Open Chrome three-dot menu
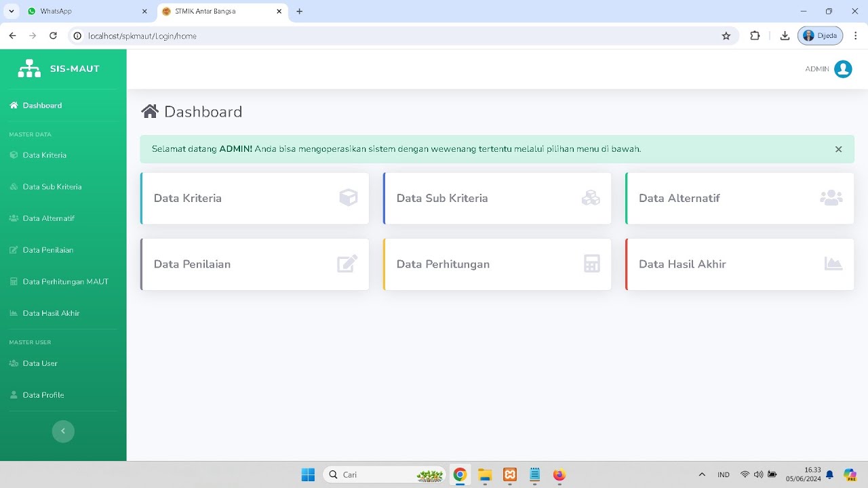Image resolution: width=868 pixels, height=488 pixels. [856, 36]
